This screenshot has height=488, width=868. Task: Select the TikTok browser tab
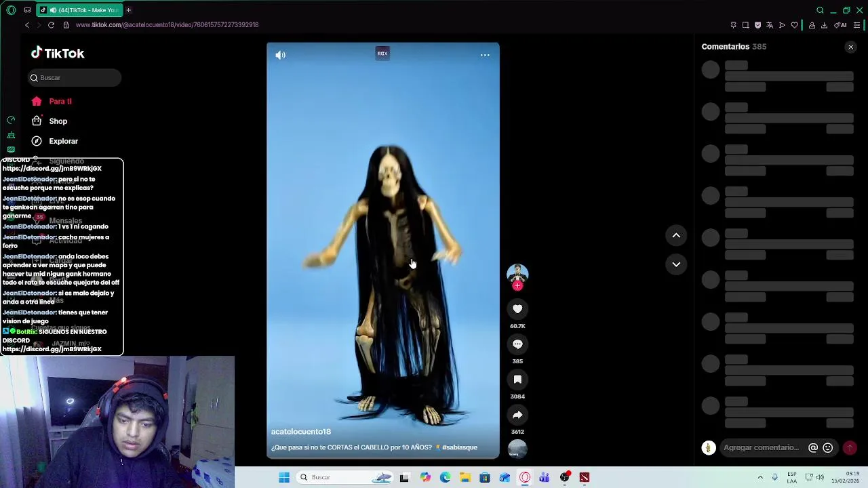click(x=80, y=10)
